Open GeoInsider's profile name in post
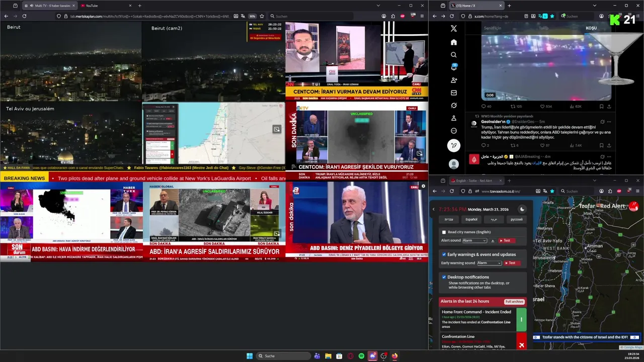This screenshot has width=644, height=362. tap(494, 122)
